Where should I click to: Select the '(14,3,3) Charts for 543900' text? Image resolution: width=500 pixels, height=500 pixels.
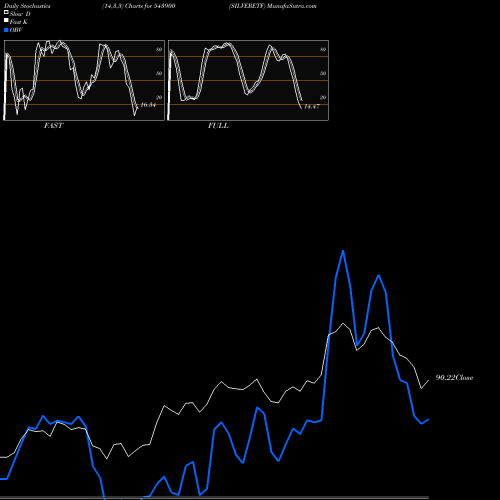click(139, 6)
